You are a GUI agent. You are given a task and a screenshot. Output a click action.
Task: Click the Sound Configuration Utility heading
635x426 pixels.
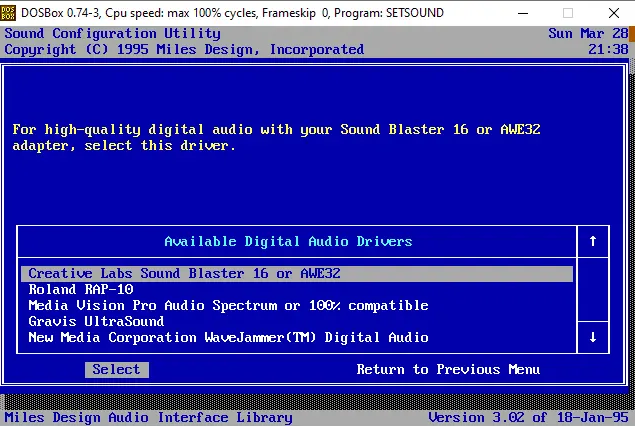[x=112, y=34]
